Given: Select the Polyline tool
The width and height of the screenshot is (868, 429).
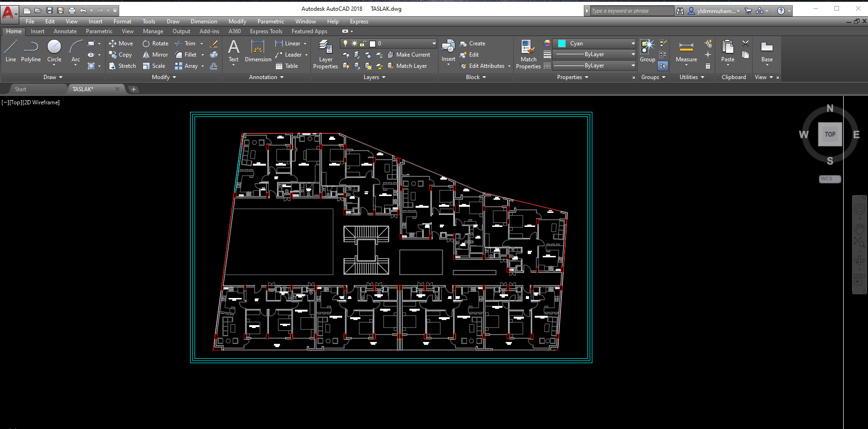Looking at the screenshot, I should click(31, 51).
